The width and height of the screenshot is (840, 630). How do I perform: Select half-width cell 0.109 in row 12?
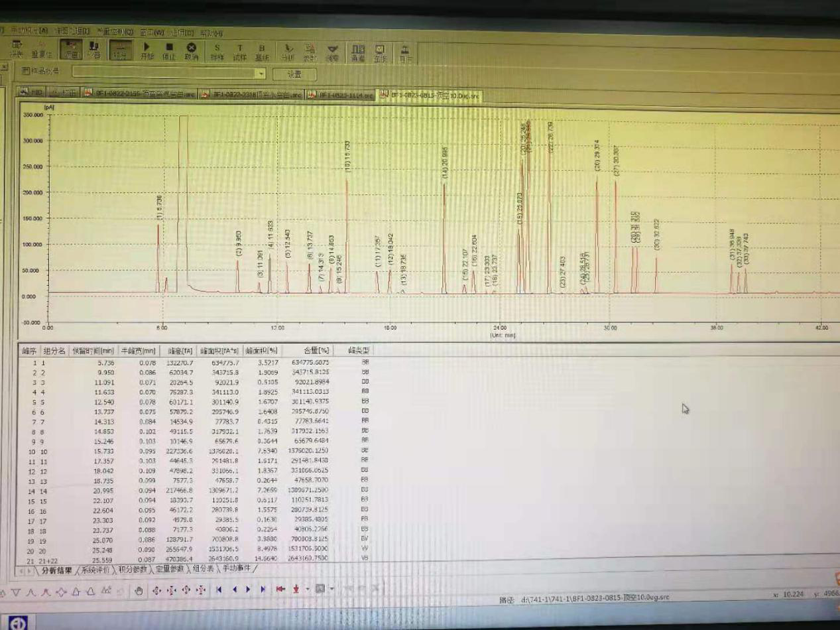point(146,470)
